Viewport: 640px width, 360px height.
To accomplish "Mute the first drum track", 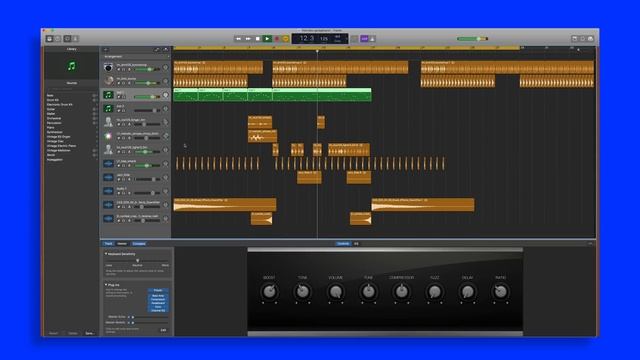I will tap(119, 70).
